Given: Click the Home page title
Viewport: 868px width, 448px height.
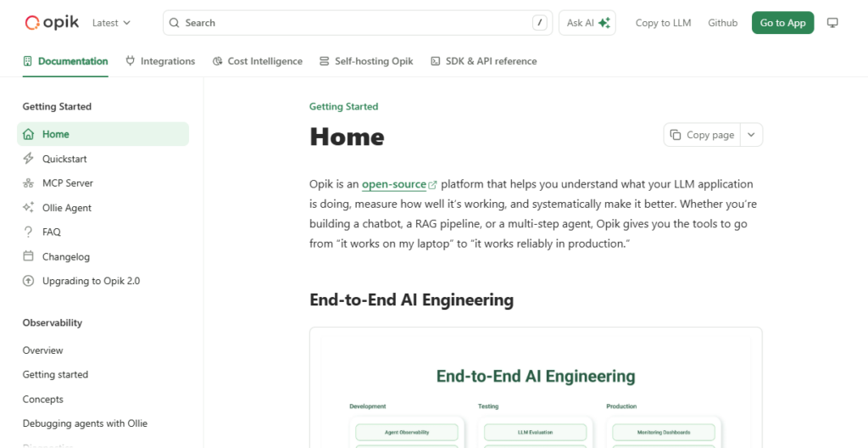Looking at the screenshot, I should 347,137.
